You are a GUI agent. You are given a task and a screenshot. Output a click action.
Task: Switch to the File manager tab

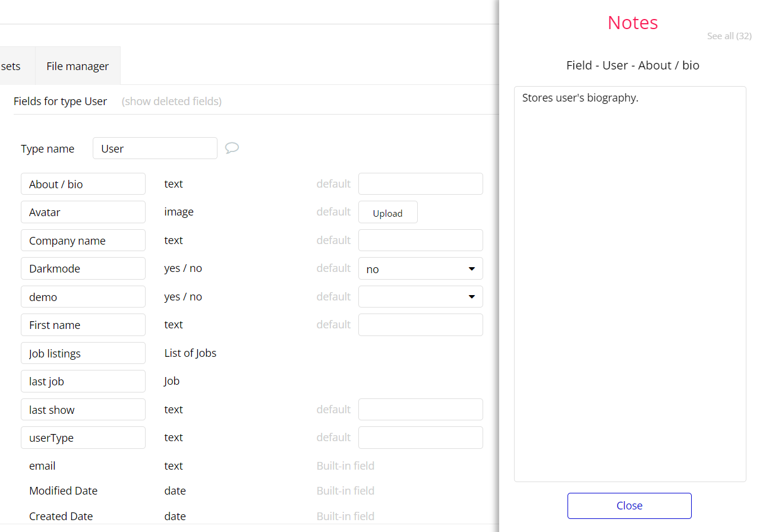point(77,66)
